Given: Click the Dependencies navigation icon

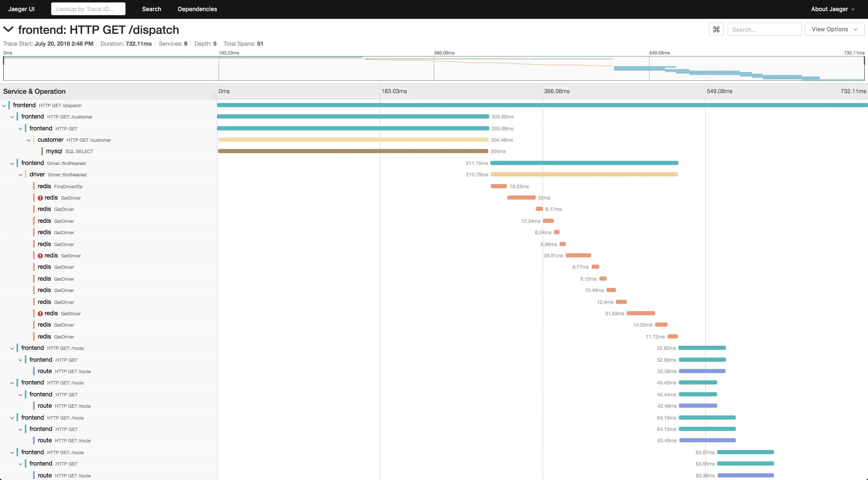Looking at the screenshot, I should pos(197,8).
